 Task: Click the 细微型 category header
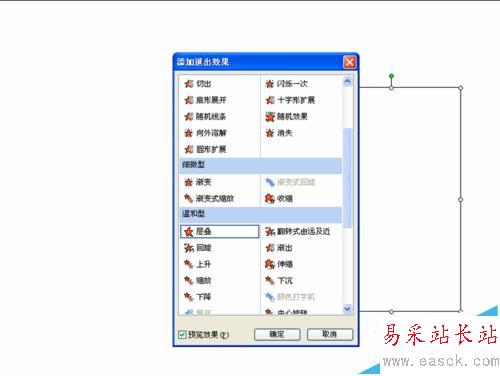pyautogui.click(x=261, y=165)
